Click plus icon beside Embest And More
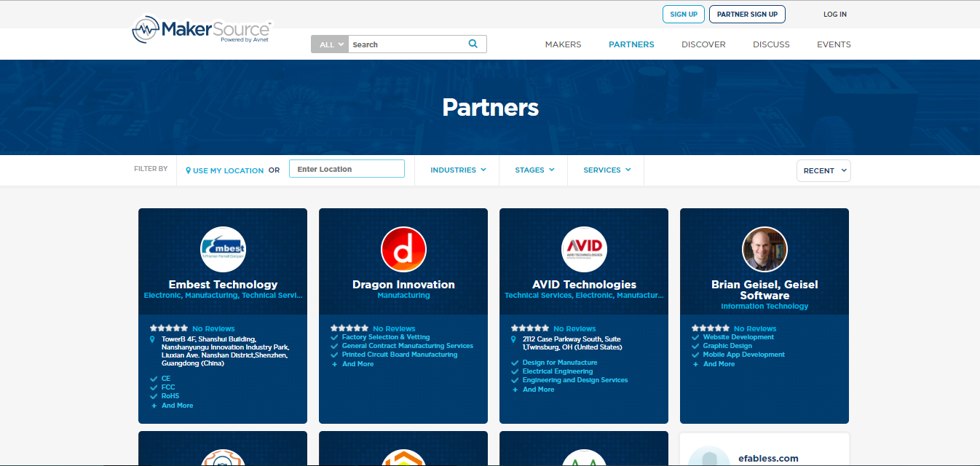Image resolution: width=980 pixels, height=466 pixels. [x=154, y=406]
